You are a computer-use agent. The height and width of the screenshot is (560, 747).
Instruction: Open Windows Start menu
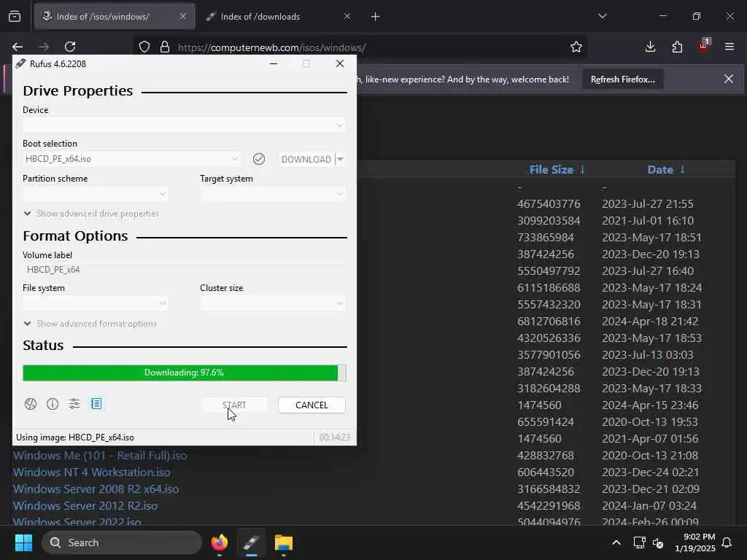tap(23, 542)
